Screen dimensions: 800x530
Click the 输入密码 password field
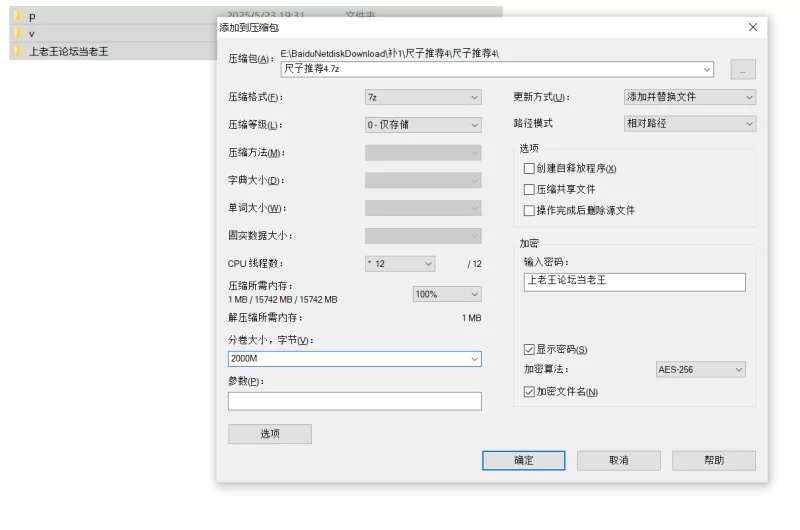[634, 282]
